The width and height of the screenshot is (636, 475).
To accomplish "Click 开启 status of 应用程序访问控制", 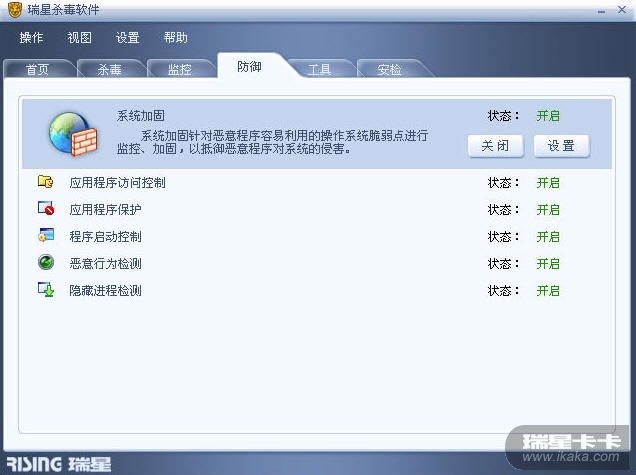I will [548, 183].
